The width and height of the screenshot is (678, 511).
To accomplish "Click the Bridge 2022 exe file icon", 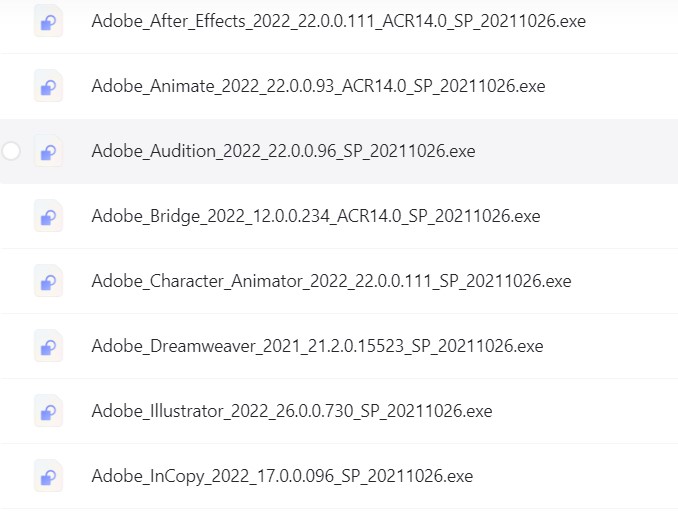I will pos(48,216).
